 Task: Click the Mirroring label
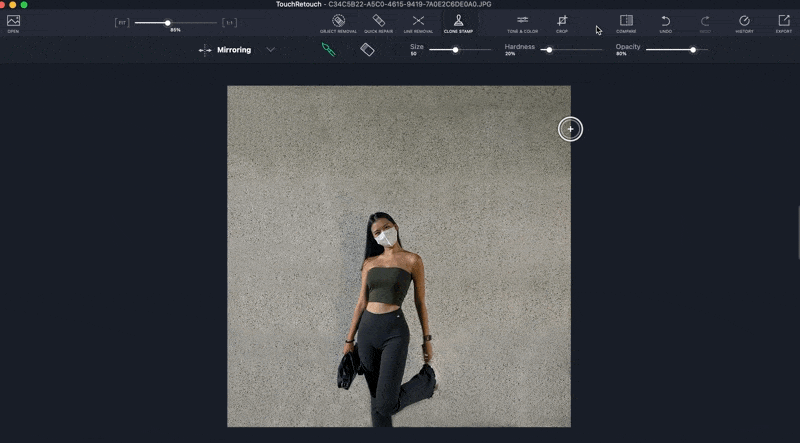click(234, 50)
